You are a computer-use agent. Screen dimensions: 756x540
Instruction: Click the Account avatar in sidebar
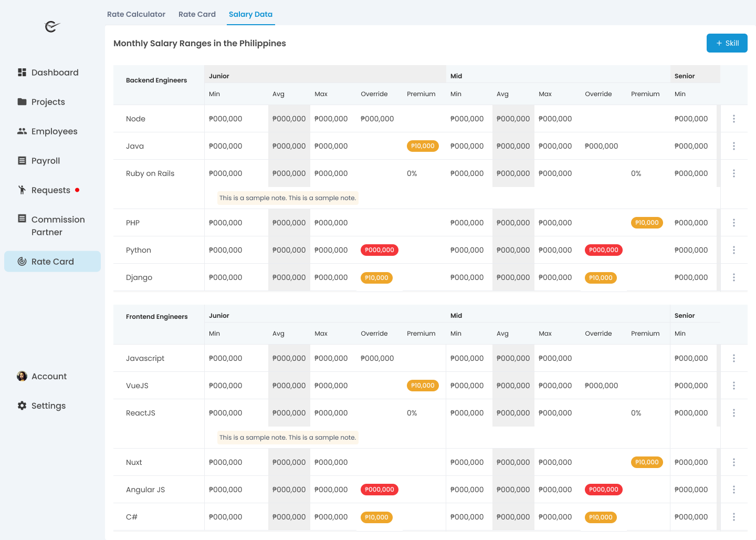(22, 376)
